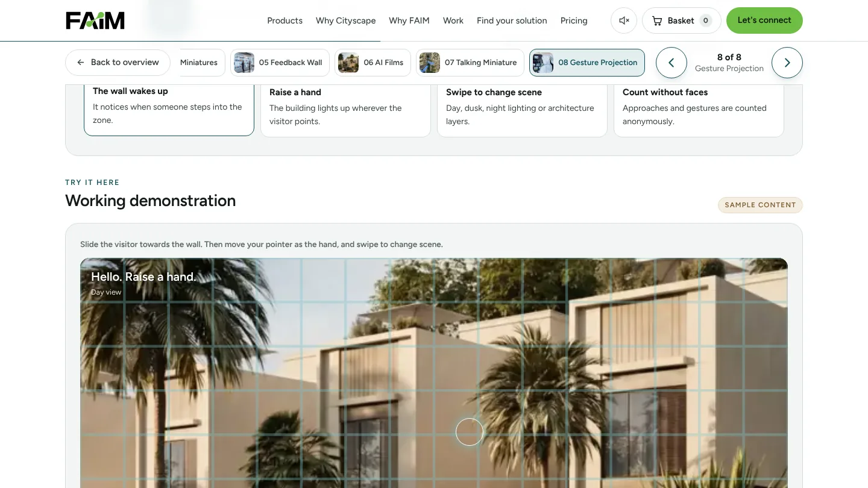Click the basket cart icon
The width and height of the screenshot is (868, 488).
657,20
